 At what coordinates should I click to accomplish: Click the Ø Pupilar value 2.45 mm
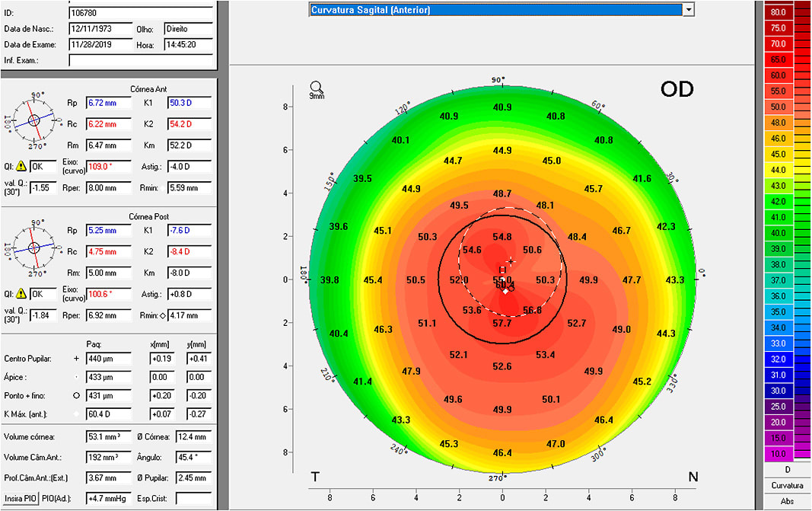click(x=194, y=478)
